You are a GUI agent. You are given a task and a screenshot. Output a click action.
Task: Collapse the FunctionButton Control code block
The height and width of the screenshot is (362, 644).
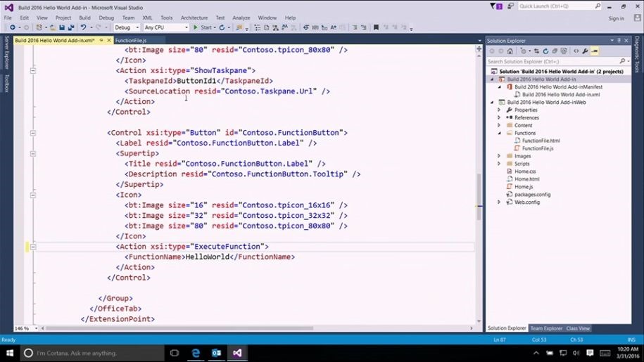[x=33, y=133]
